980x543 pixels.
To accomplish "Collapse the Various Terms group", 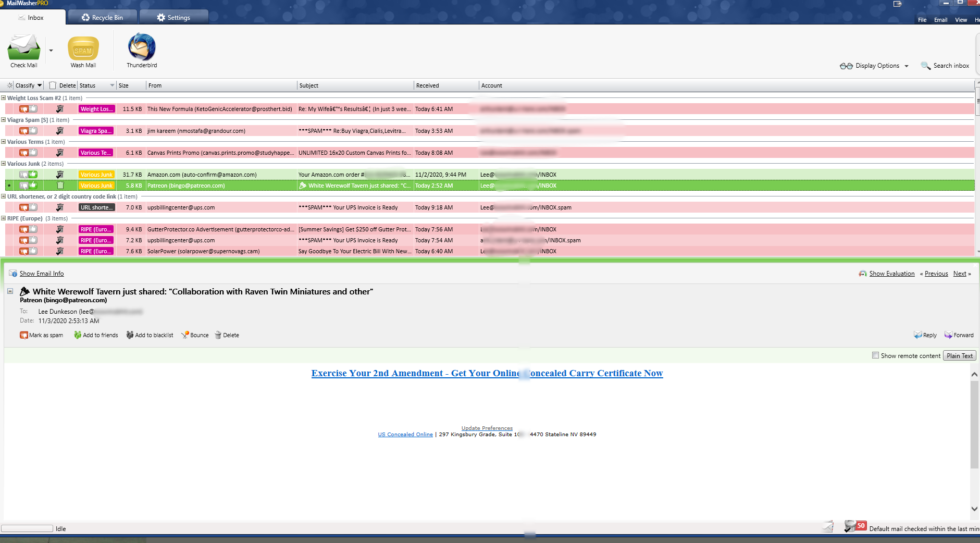I will (x=4, y=142).
